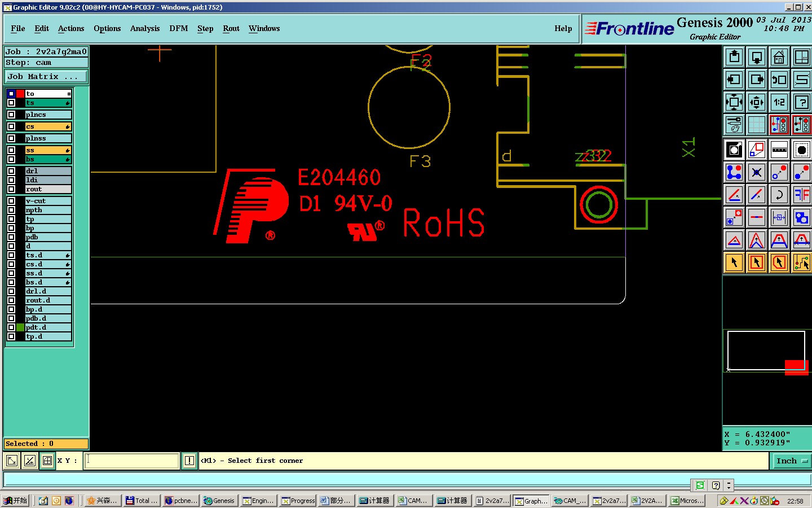812x508 pixels.
Task: Uncheck the visible 'to' layer checkbox
Action: coord(11,94)
